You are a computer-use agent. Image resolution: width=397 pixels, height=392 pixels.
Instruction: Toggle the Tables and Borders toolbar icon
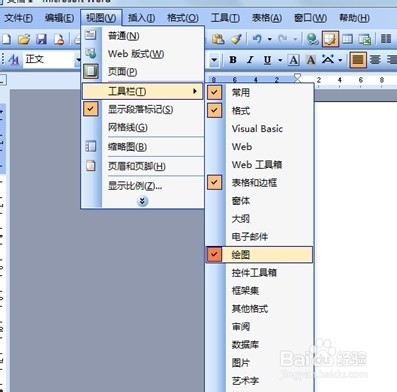pos(330,39)
